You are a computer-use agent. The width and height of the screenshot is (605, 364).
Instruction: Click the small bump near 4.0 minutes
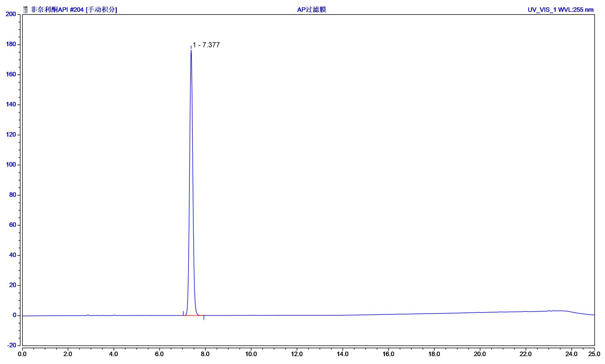click(114, 315)
